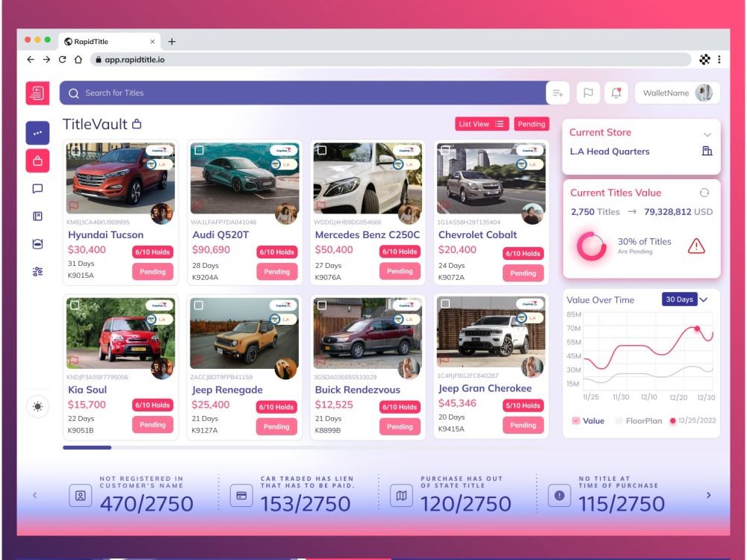Image resolution: width=747 pixels, height=560 pixels.
Task: Click the red data point on the value chart
Action: [697, 329]
